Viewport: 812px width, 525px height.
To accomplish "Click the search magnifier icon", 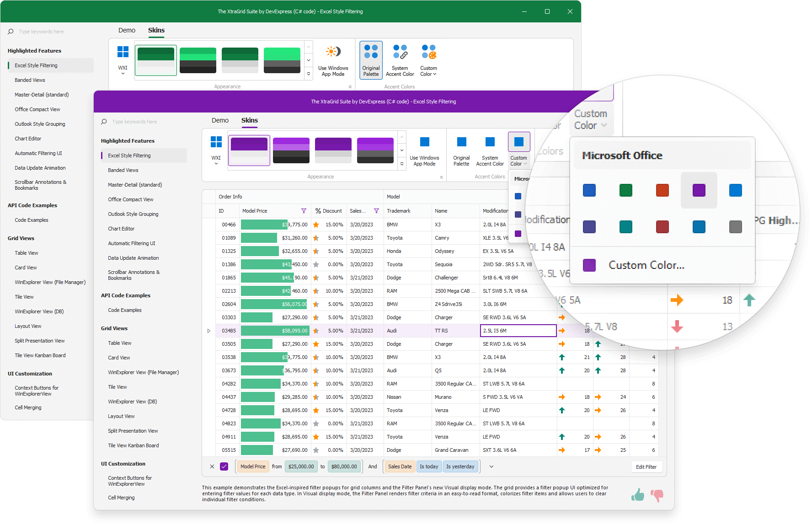I will pyautogui.click(x=103, y=121).
